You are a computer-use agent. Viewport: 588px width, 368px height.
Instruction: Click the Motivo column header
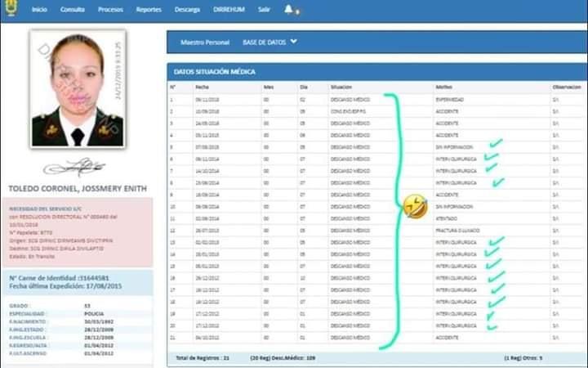(x=443, y=88)
